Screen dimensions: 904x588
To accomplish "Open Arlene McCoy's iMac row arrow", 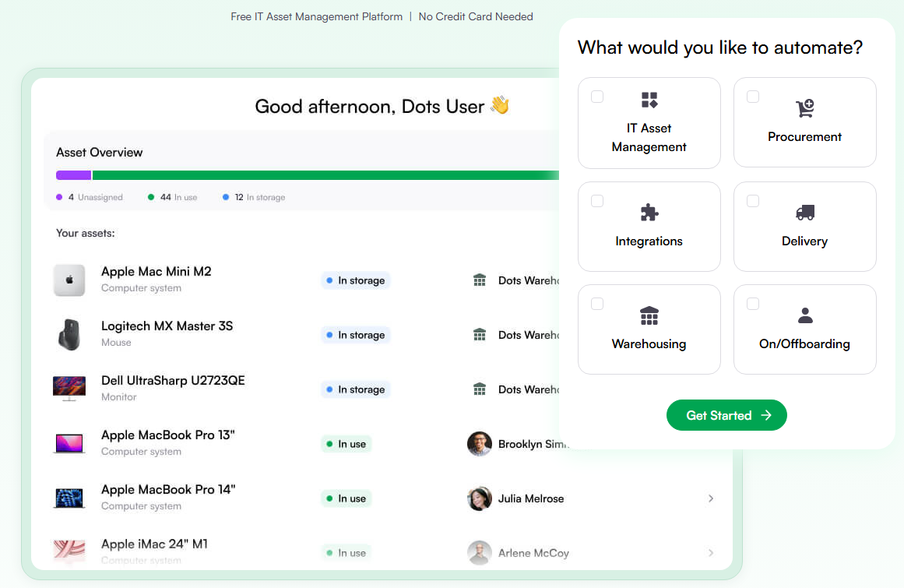I will 711,553.
